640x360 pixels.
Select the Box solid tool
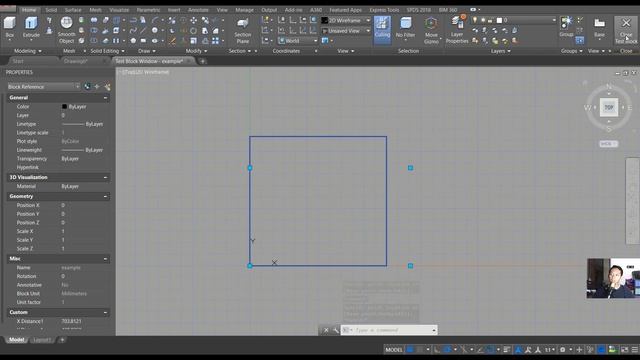pos(9,27)
